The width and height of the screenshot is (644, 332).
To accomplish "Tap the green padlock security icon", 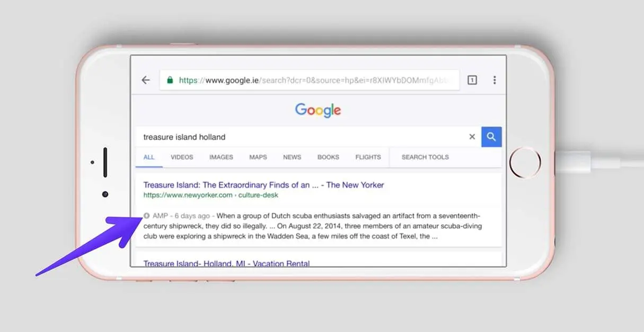I will 170,80.
